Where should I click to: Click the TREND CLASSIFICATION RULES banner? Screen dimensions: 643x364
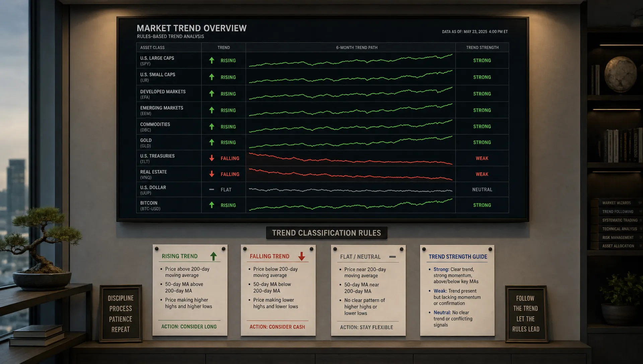[x=327, y=233]
